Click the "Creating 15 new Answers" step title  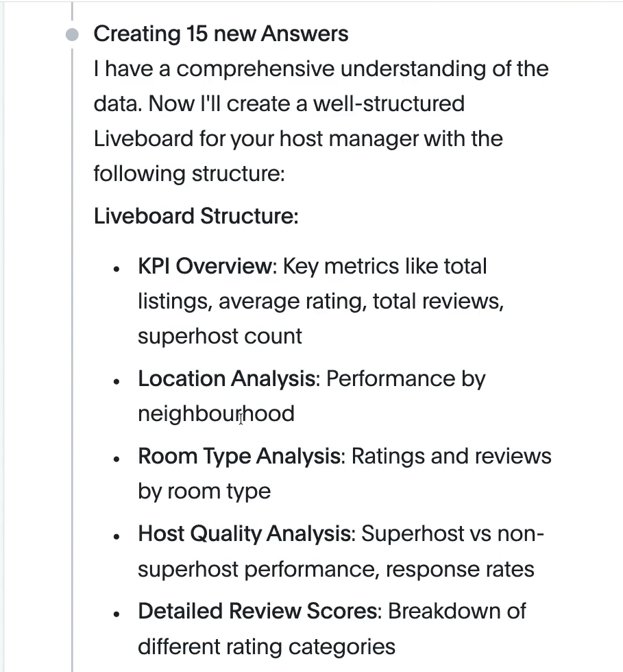[x=221, y=34]
